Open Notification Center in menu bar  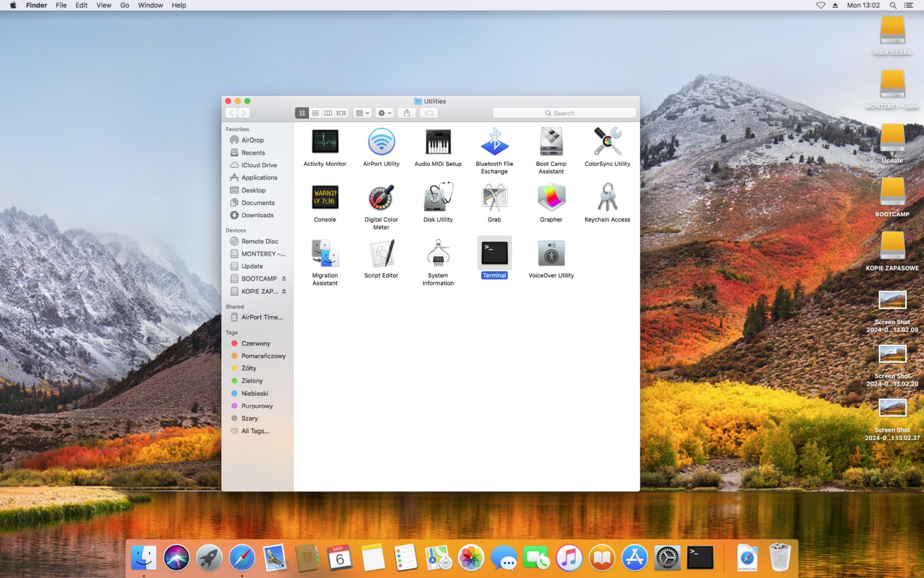pos(909,5)
